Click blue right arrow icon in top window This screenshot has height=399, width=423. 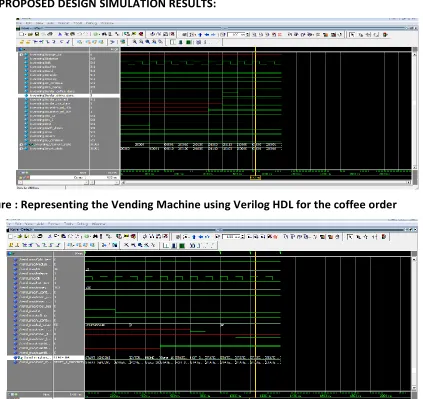(213, 34)
